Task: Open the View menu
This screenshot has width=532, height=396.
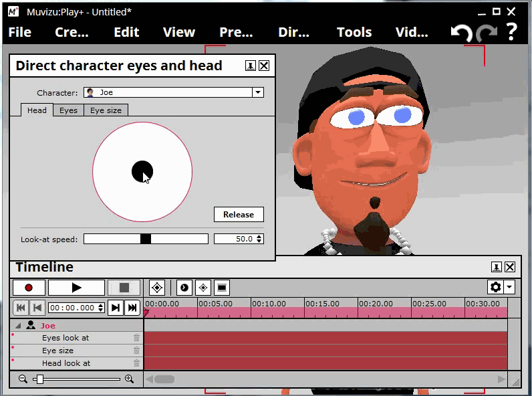Action: (179, 32)
